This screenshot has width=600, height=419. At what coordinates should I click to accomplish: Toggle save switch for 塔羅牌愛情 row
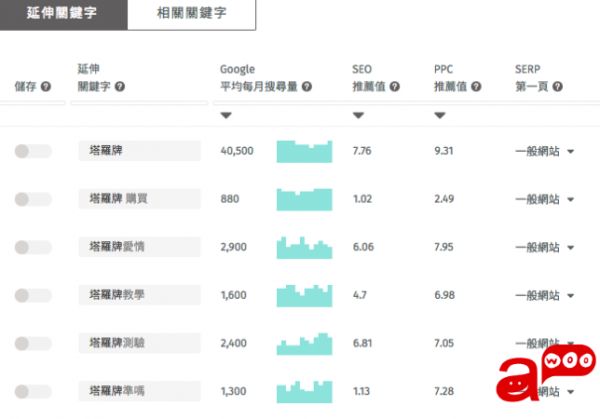click(33, 247)
